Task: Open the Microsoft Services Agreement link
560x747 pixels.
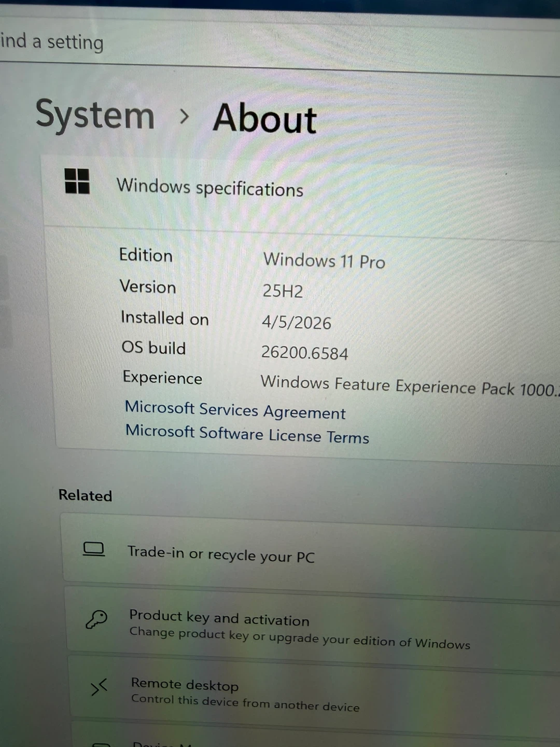Action: pyautogui.click(x=235, y=410)
